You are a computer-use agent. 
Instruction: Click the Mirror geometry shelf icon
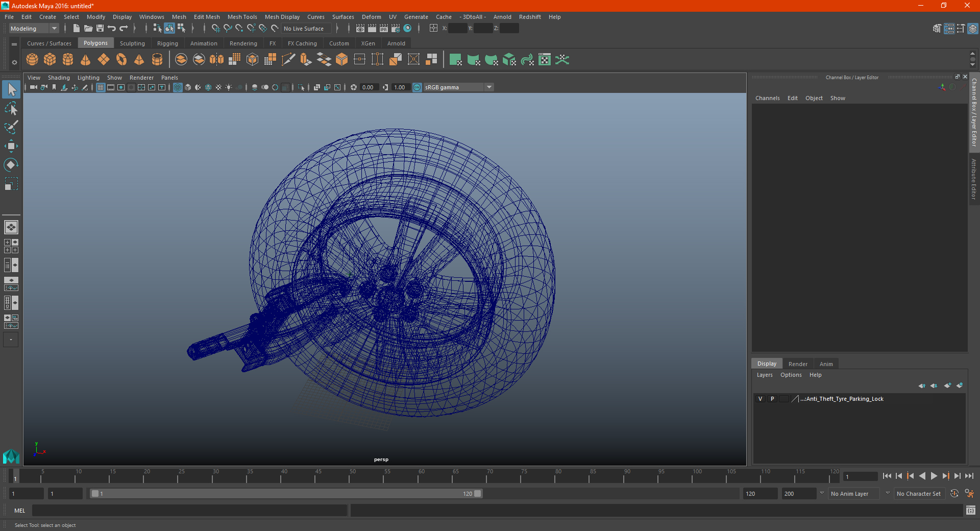pos(217,60)
